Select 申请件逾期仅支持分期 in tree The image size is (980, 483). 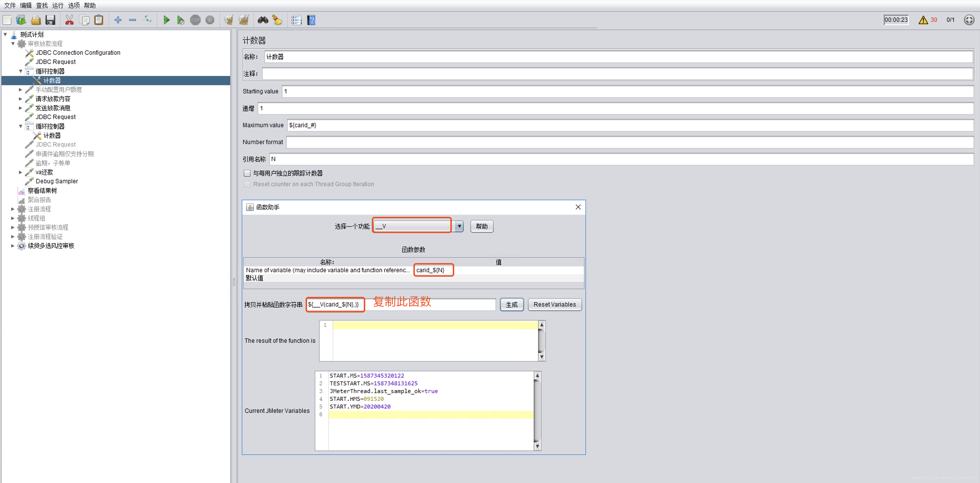[64, 154]
